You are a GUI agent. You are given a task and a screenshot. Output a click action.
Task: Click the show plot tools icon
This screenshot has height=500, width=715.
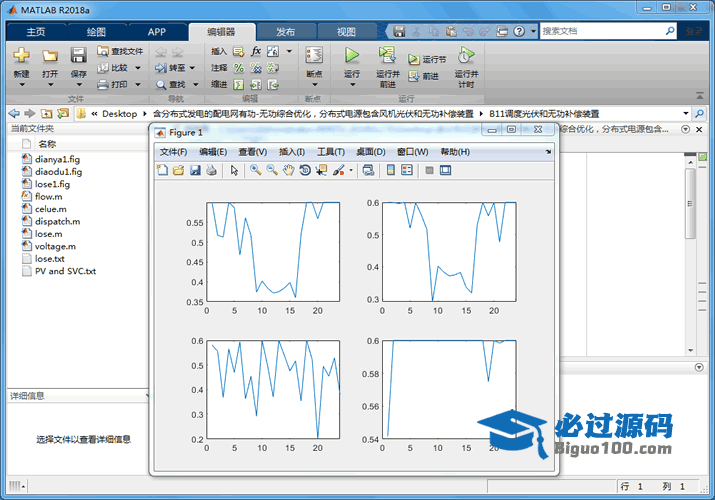click(446, 170)
